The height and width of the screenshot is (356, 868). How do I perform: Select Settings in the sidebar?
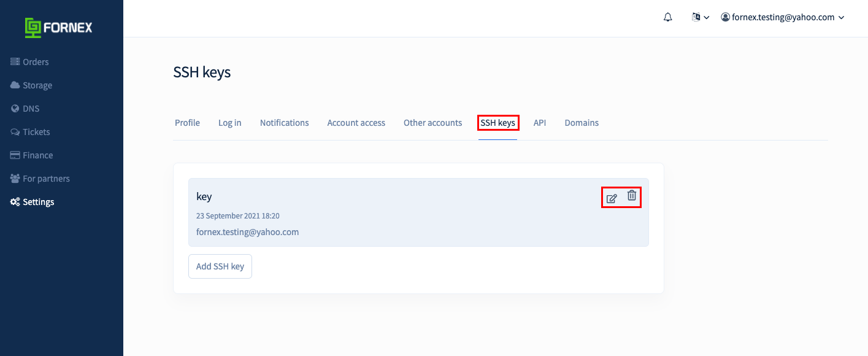click(x=33, y=202)
